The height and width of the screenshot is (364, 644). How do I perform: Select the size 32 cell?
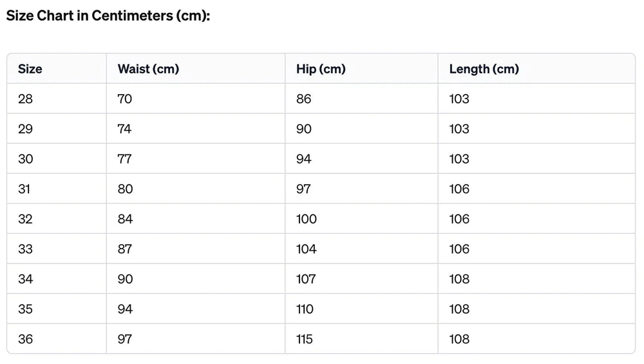click(25, 219)
